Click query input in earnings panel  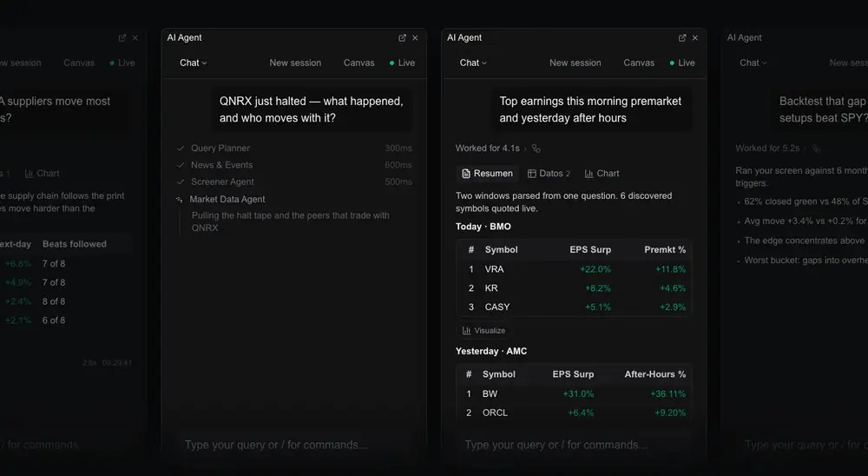pyautogui.click(x=574, y=445)
